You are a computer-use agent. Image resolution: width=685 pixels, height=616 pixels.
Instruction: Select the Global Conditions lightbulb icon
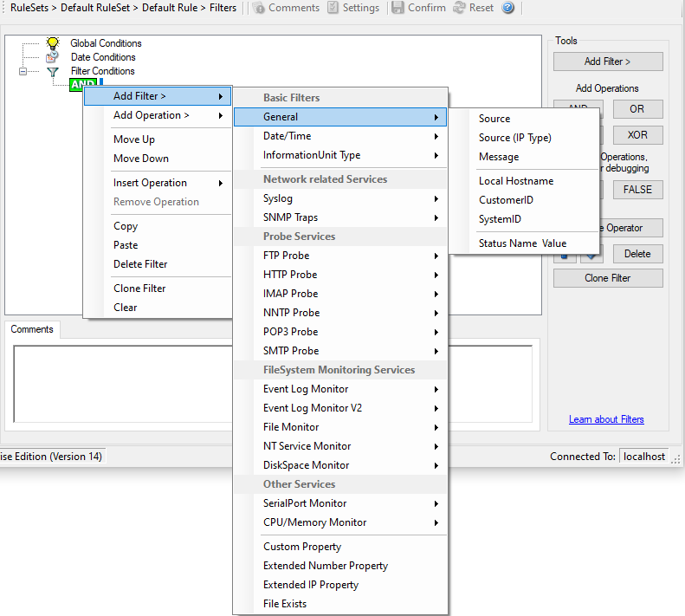click(53, 43)
